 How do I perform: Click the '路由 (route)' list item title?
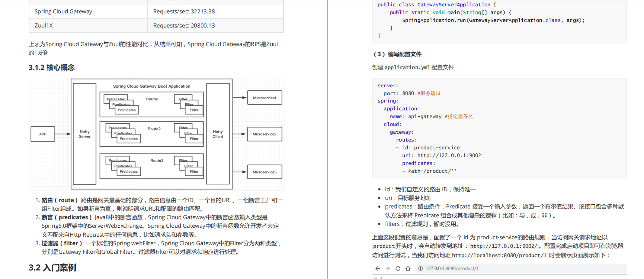coord(60,200)
